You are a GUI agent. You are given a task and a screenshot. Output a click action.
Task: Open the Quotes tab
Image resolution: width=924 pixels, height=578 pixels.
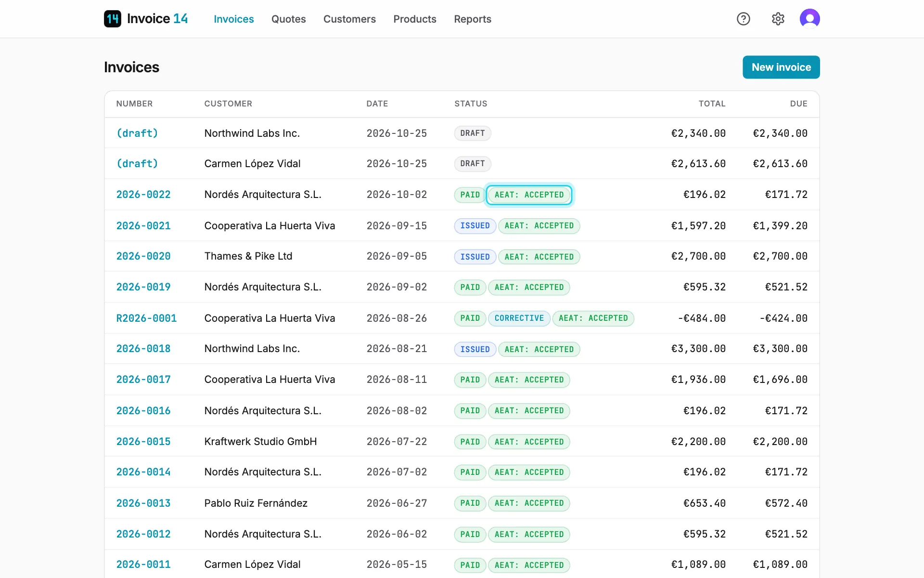(x=289, y=19)
